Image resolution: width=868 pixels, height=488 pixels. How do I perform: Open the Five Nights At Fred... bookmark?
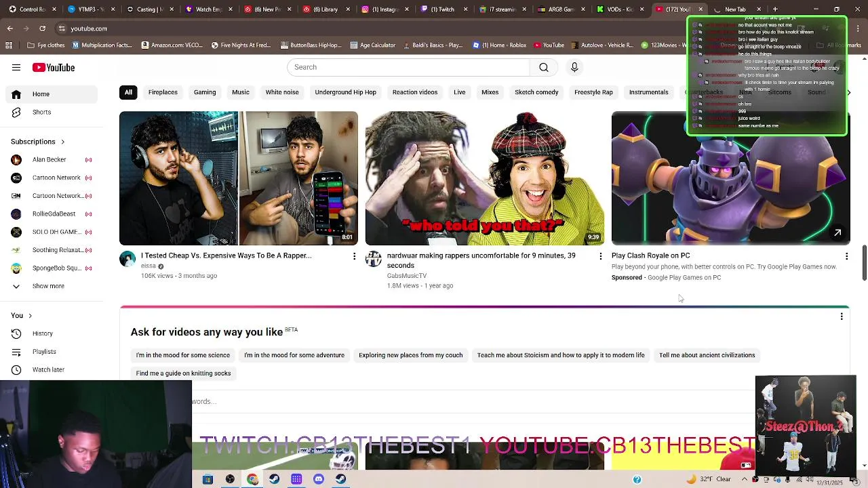(241, 45)
